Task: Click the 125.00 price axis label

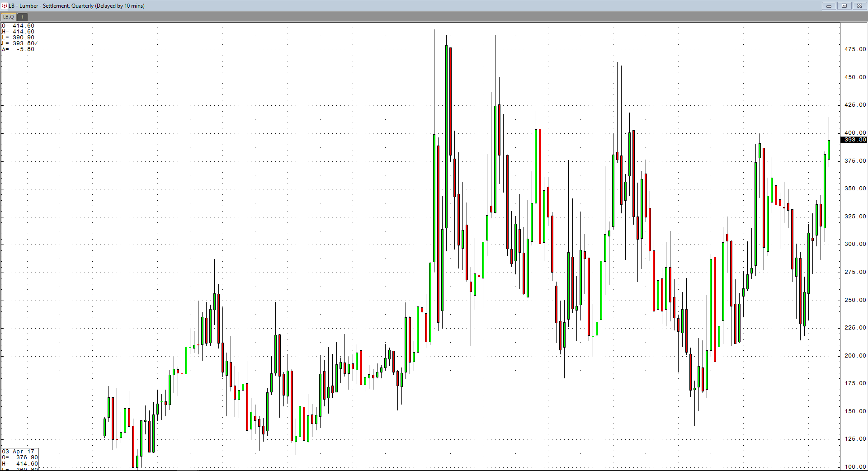Action: [855, 439]
